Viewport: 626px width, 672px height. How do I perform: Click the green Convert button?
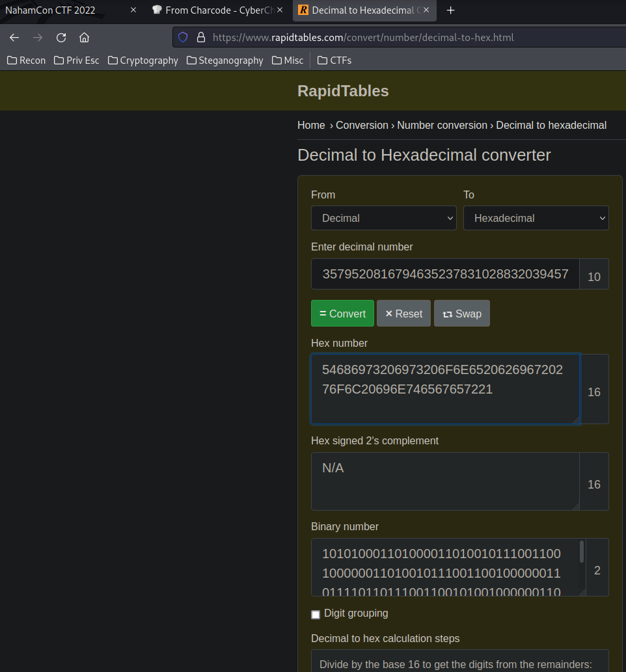(x=342, y=314)
